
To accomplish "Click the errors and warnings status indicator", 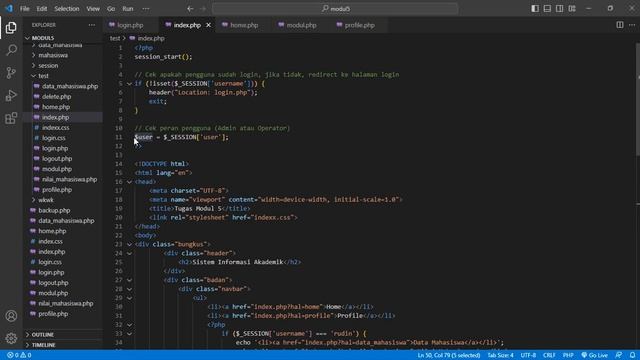I will click(x=19, y=355).
